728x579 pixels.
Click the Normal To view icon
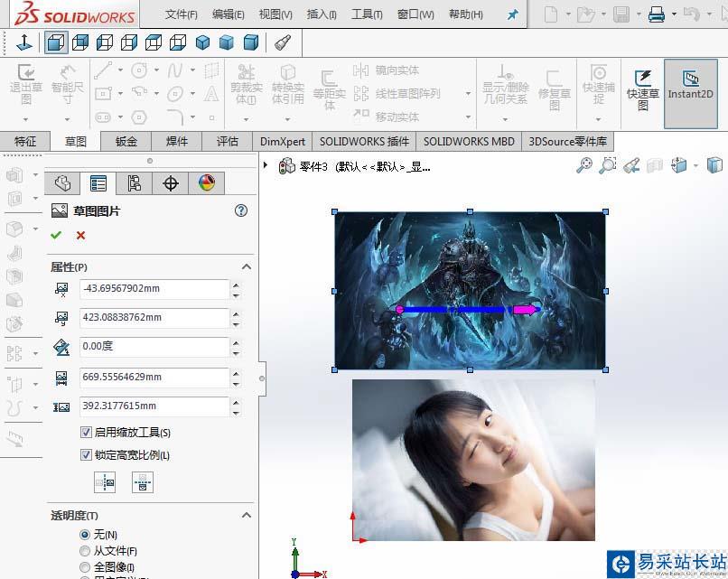click(x=24, y=42)
